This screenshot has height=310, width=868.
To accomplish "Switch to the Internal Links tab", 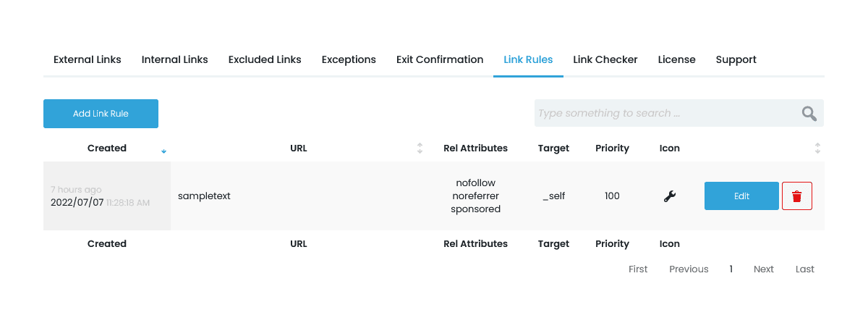I will click(175, 59).
